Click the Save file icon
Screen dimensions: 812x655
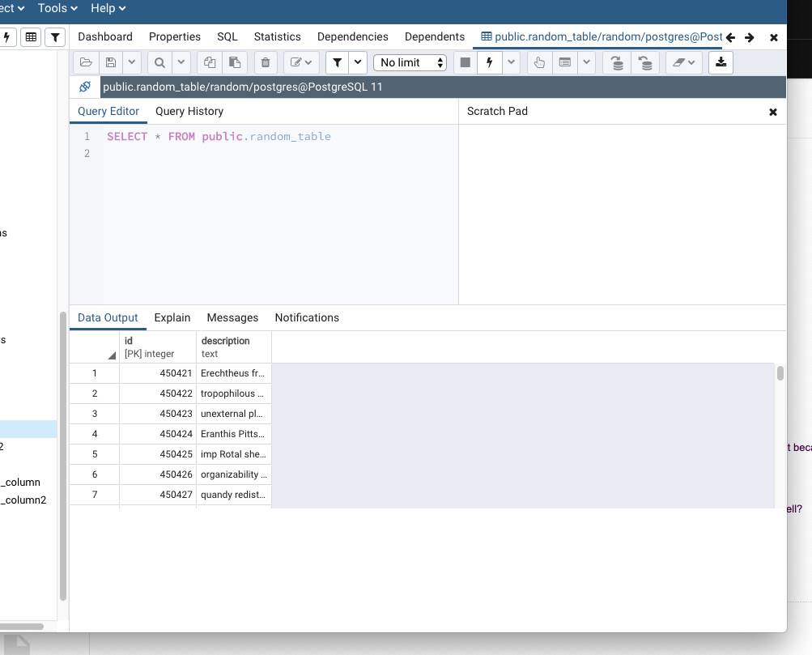tap(111, 62)
